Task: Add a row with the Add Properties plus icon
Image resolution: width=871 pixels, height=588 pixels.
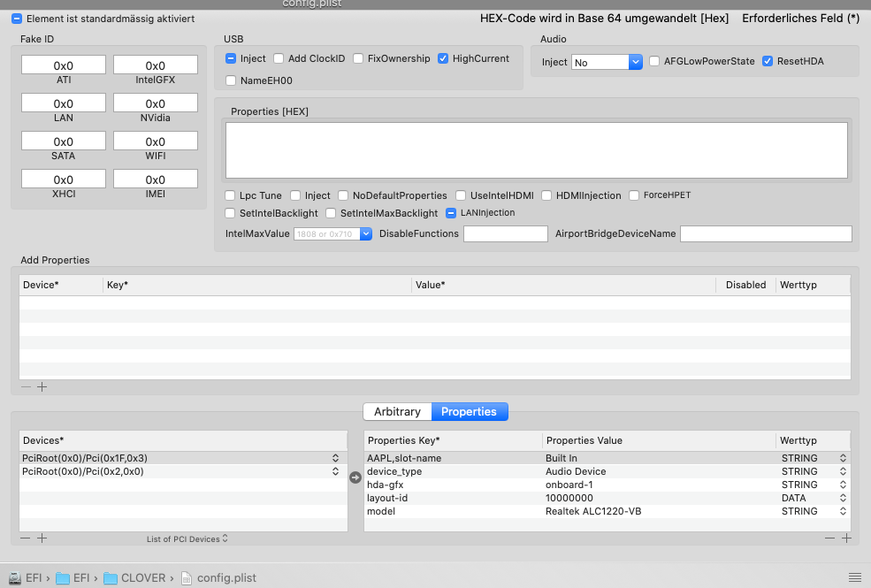Action: (x=42, y=387)
